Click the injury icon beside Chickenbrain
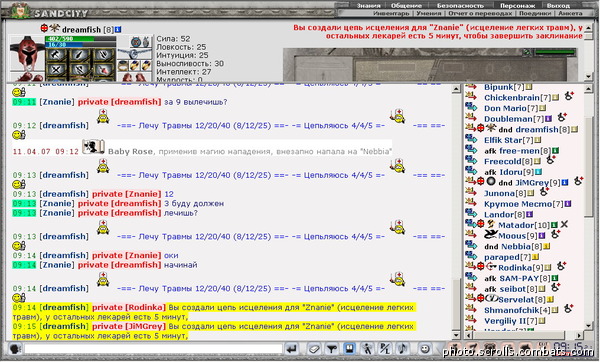This screenshot has width=600, height=362. (x=569, y=96)
